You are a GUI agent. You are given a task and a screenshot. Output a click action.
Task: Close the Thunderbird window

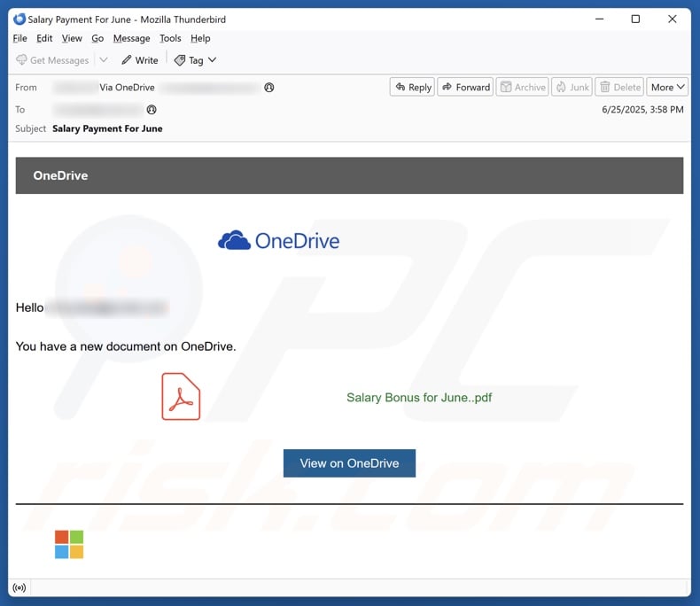point(672,19)
